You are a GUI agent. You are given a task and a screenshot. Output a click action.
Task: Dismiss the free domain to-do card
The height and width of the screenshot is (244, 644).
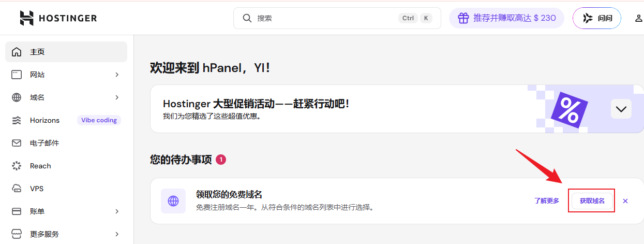(625, 201)
